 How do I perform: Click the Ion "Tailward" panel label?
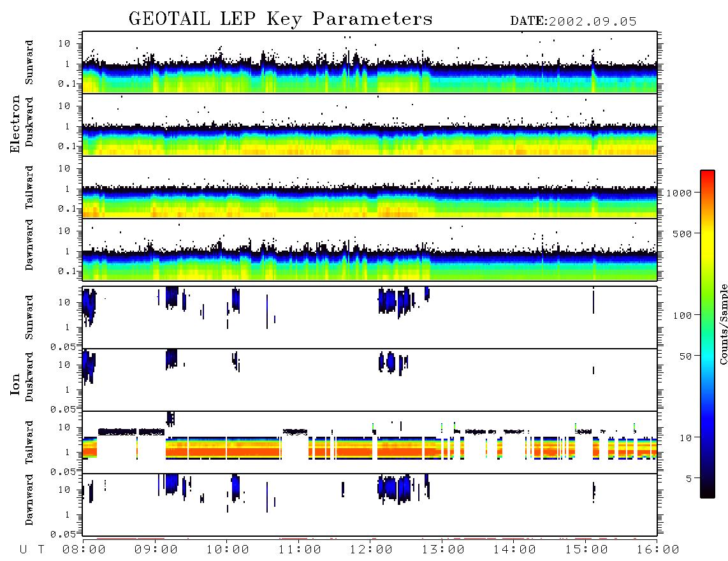pos(29,442)
